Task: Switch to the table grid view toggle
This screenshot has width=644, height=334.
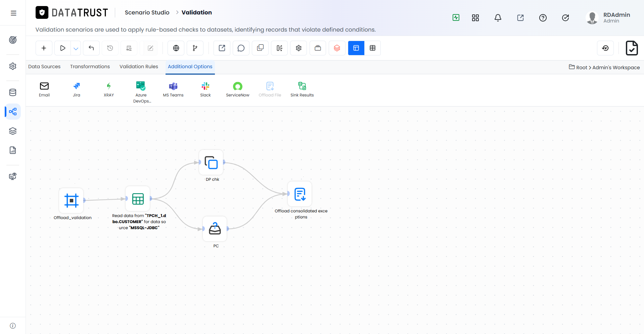Action: (373, 48)
